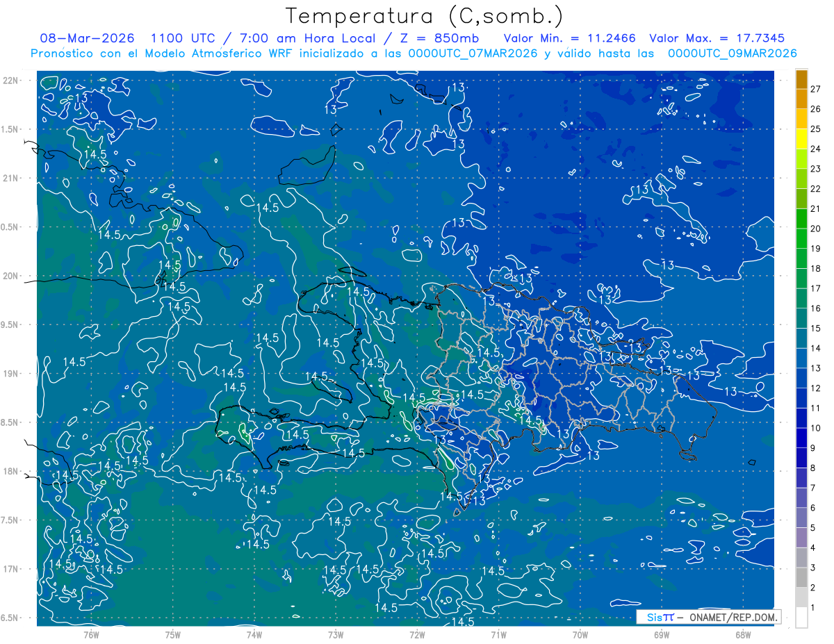Click the '72W' longitude axis label
834x644 pixels.
click(x=417, y=635)
